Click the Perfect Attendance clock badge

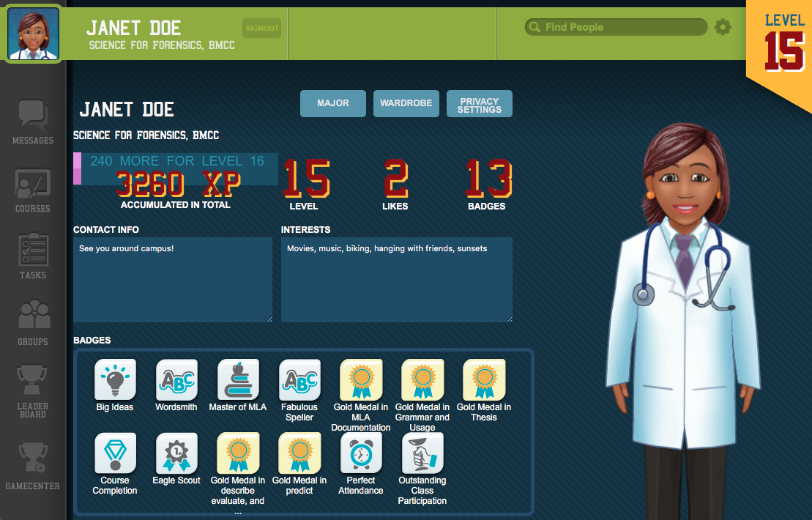click(361, 453)
